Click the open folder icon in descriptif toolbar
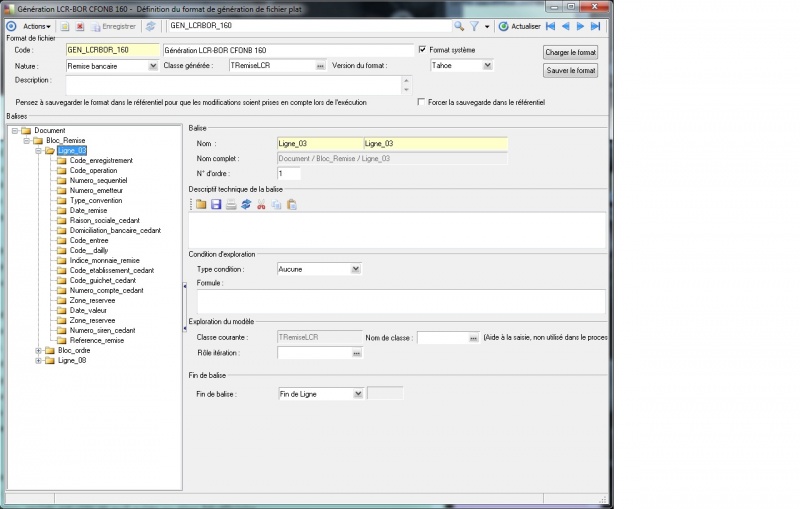This screenshot has height=509, width=800. 201,205
